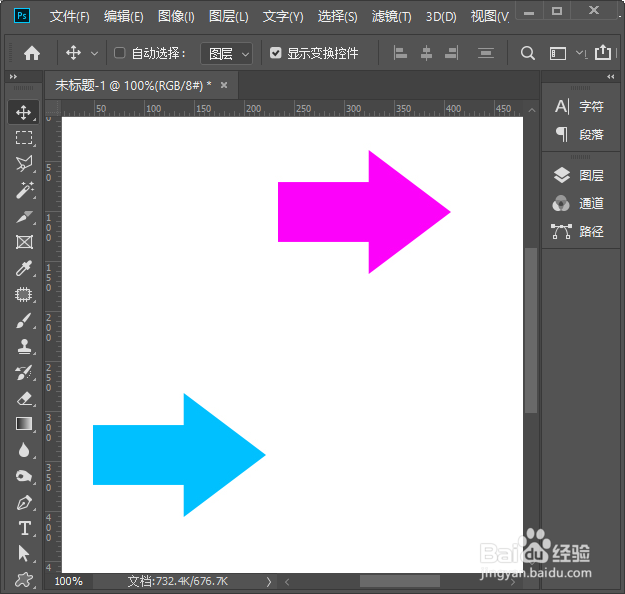The image size is (625, 594).
Task: Select the Spot Healing Brush tool
Action: (x=24, y=295)
